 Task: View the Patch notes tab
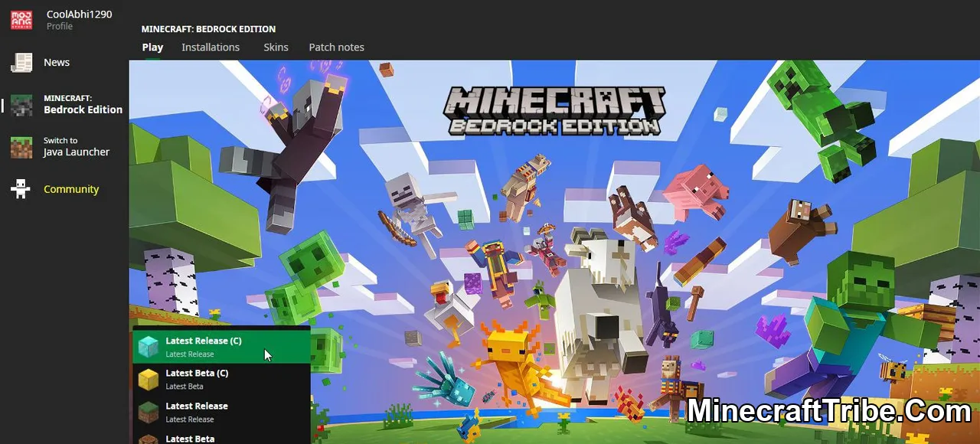(x=336, y=47)
